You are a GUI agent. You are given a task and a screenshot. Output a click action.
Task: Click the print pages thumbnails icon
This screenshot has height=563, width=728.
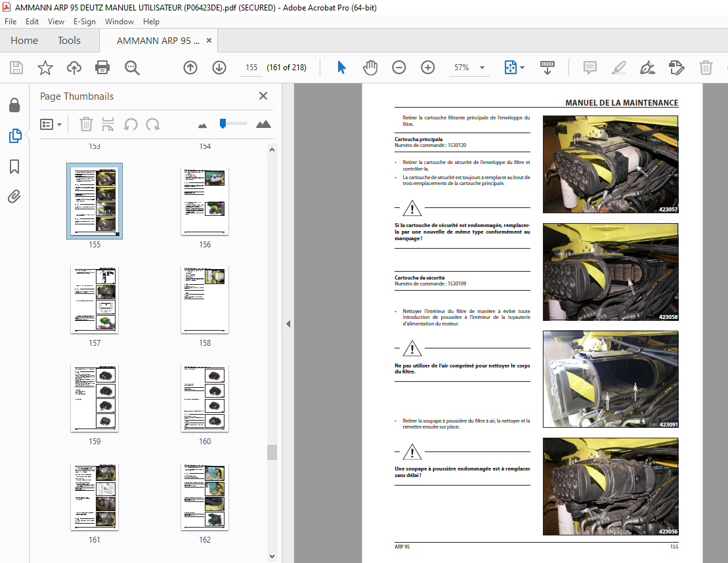108,125
